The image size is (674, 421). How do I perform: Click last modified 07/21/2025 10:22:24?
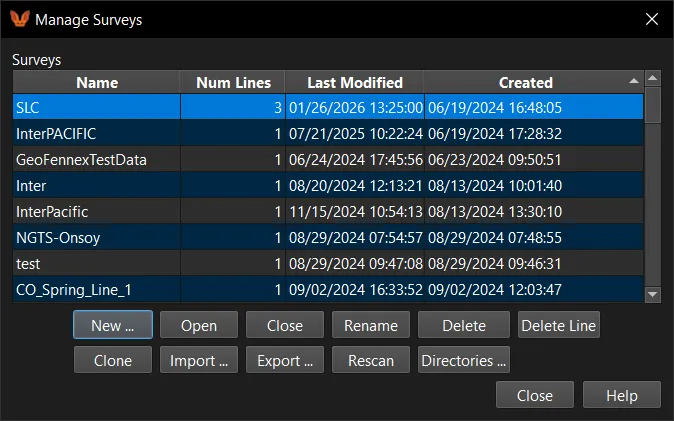click(355, 134)
